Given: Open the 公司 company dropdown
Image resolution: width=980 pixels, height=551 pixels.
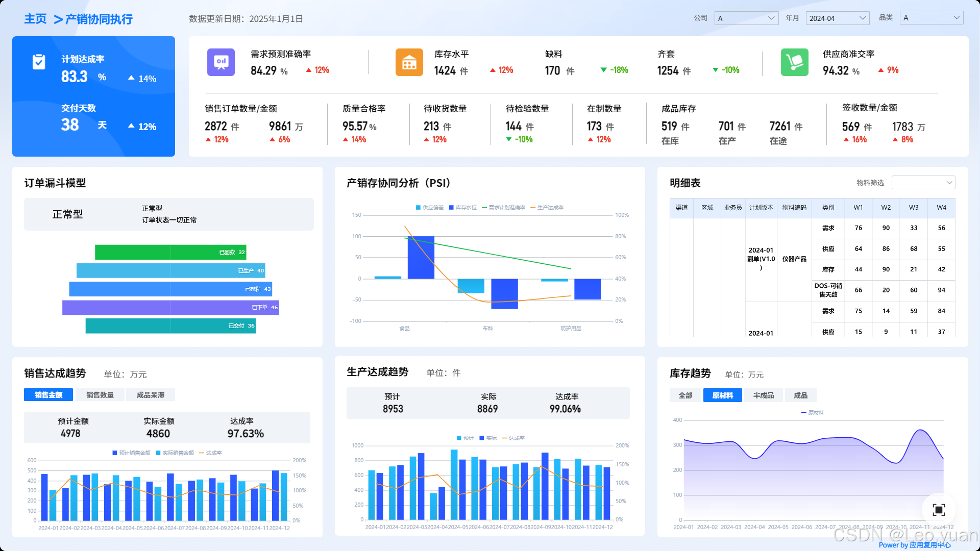Looking at the screenshot, I should pos(746,18).
